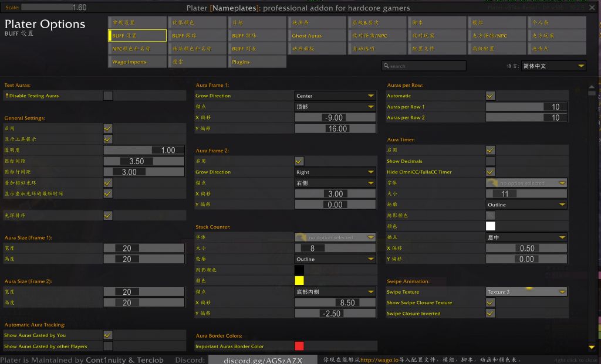Screen dimensions: 601x364
Task: Open the Plugins tab
Action: pos(257,62)
